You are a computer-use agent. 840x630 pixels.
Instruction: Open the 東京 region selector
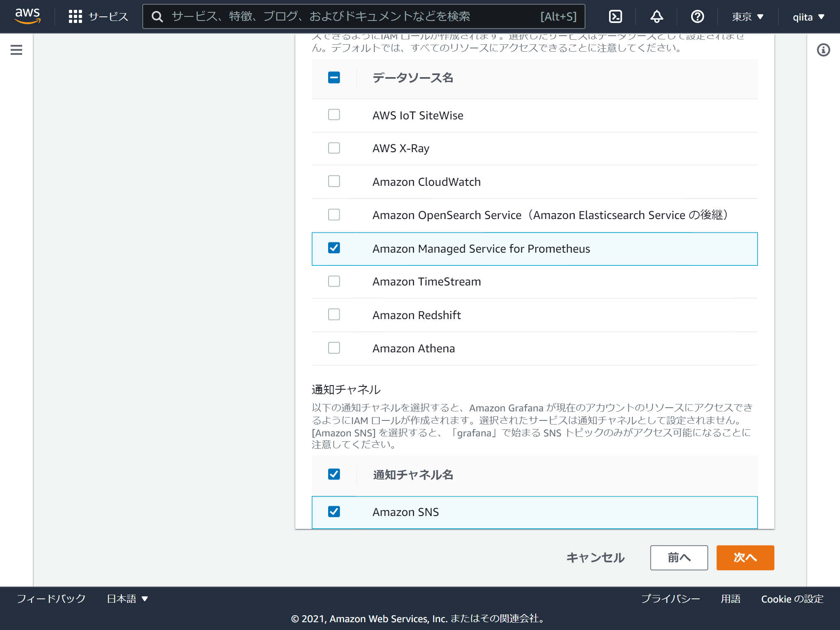coord(746,16)
